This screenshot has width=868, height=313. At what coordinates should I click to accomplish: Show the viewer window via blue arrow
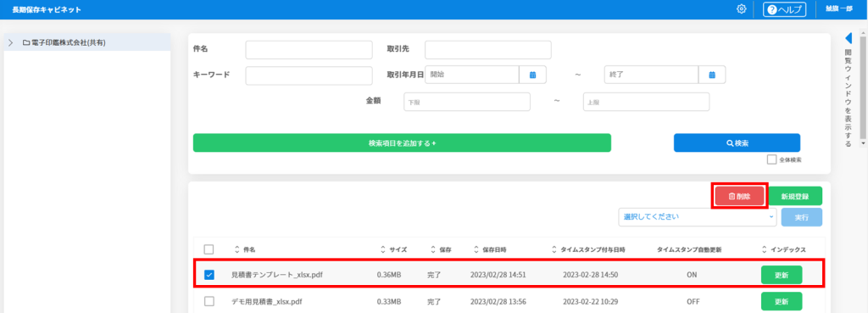coord(848,38)
